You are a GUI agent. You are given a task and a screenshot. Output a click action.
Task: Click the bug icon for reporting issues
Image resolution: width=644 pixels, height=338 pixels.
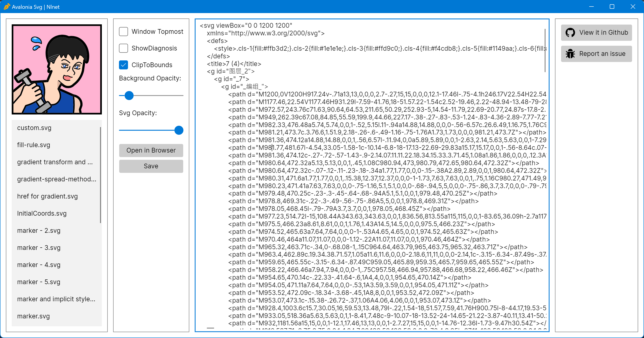pyautogui.click(x=570, y=54)
